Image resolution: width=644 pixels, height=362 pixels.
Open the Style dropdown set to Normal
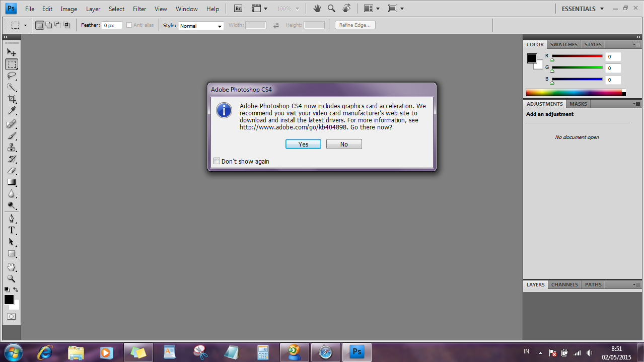click(201, 26)
